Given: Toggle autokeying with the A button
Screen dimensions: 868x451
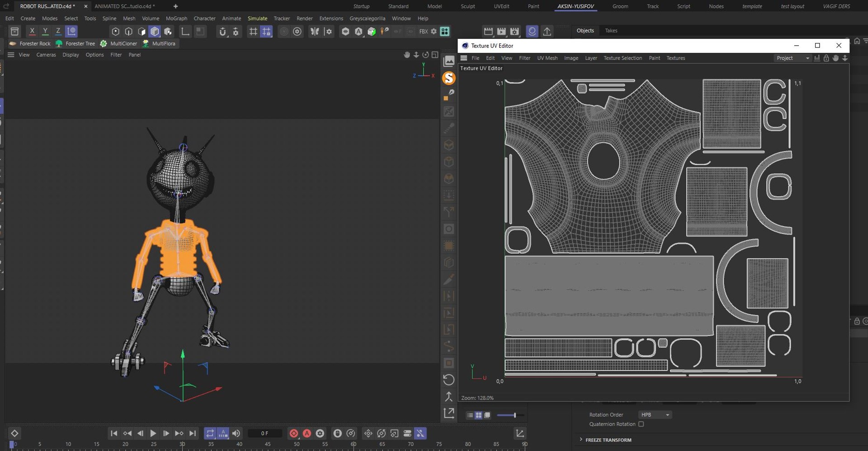Looking at the screenshot, I should pyautogui.click(x=307, y=433).
